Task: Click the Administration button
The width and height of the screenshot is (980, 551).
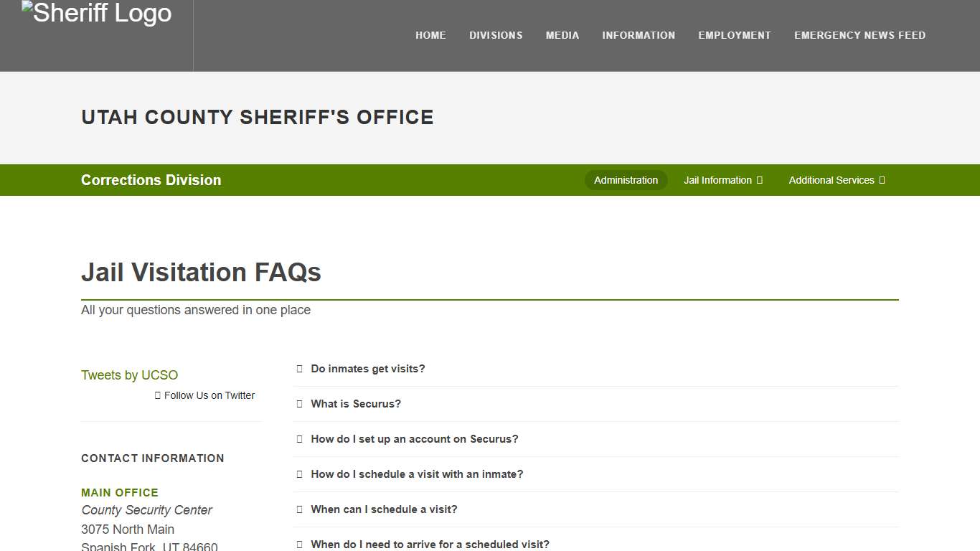Action: (626, 180)
